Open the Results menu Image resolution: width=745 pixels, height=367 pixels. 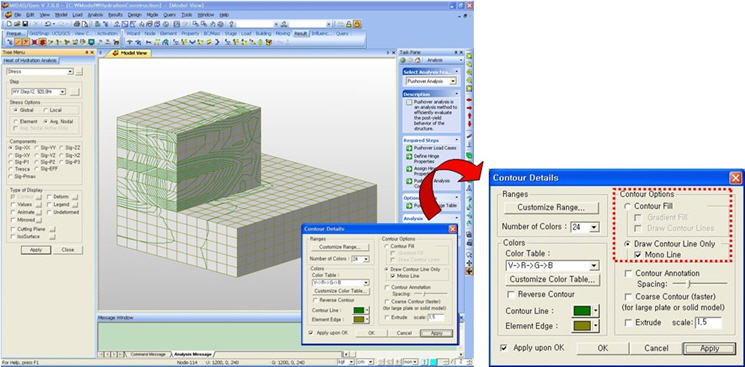pyautogui.click(x=115, y=15)
